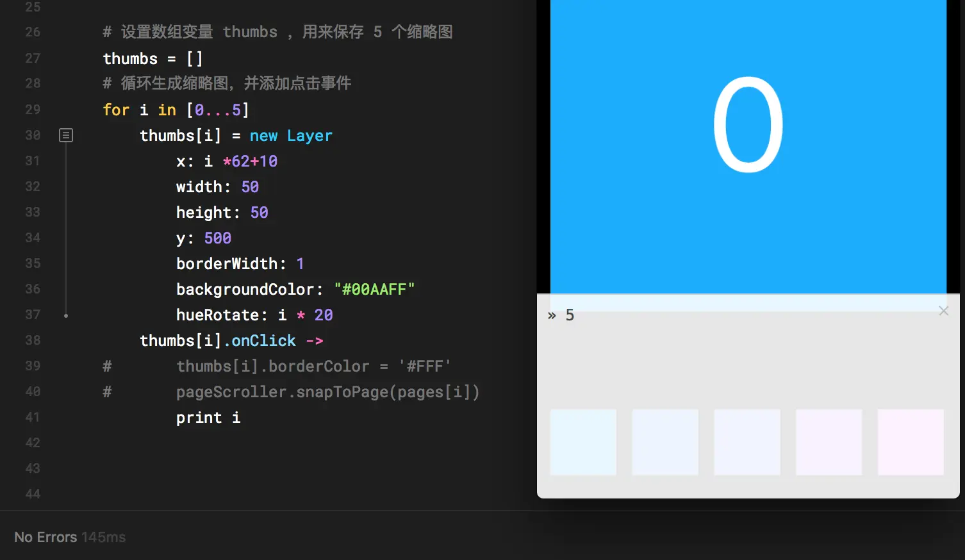Screen dimensions: 965x560
Task: Click the "No Errors" status text
Action: point(45,537)
